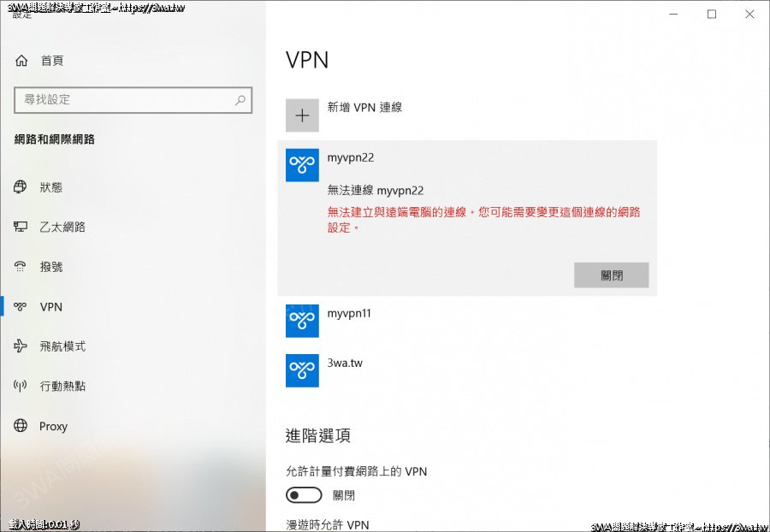Click the myvpn22 VPN icon
This screenshot has height=532, width=770.
coord(302,165)
